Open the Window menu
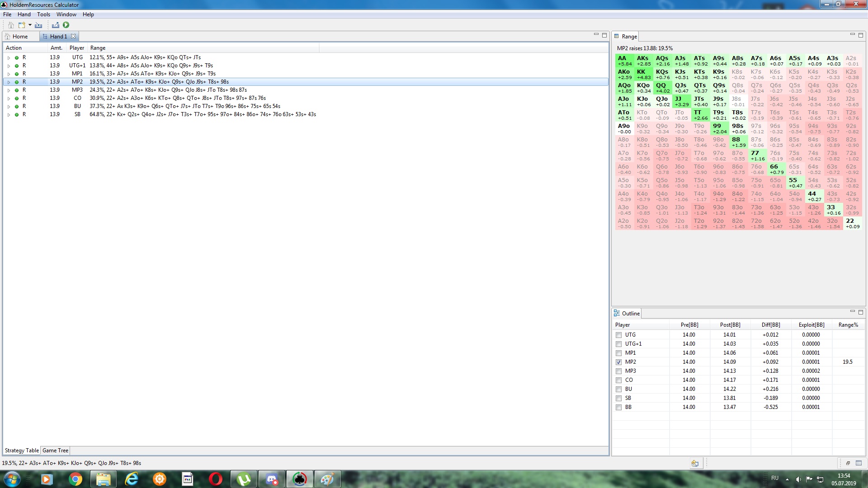Screen dimensions: 868x488 [66, 14]
